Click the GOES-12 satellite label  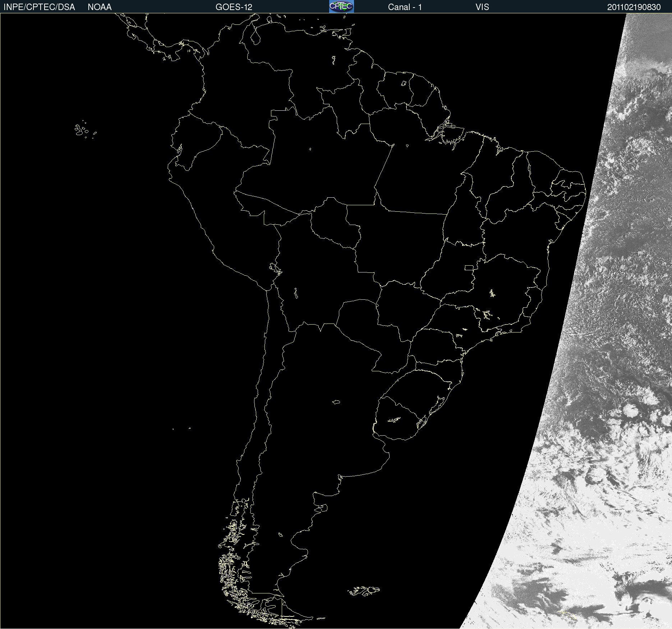(x=234, y=7)
